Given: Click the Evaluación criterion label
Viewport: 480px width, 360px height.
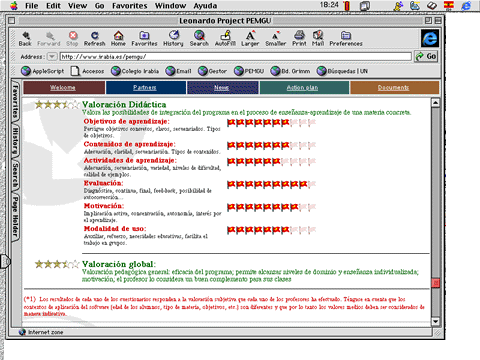Looking at the screenshot, I should coord(103,183).
